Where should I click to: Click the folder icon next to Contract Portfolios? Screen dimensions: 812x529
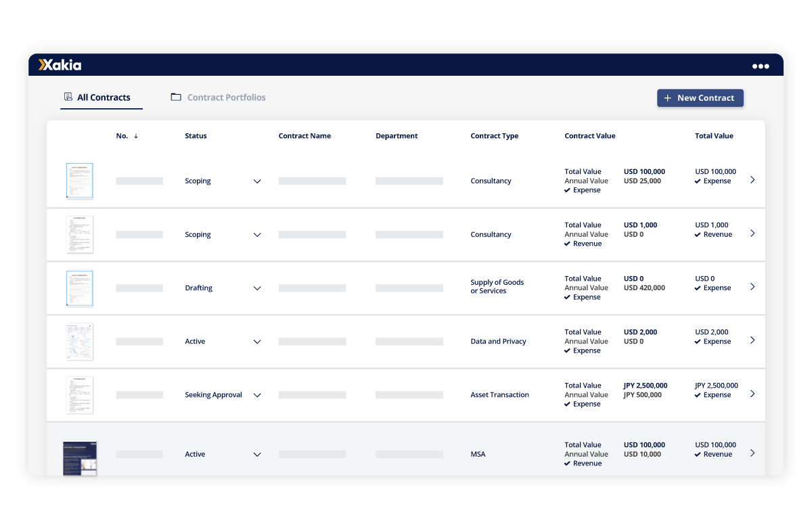pos(175,97)
